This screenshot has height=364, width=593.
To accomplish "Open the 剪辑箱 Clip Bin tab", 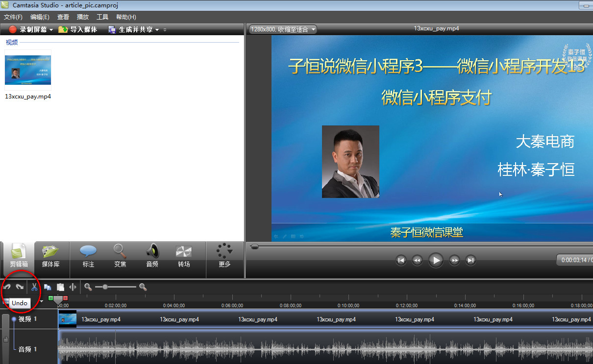I will [19, 256].
